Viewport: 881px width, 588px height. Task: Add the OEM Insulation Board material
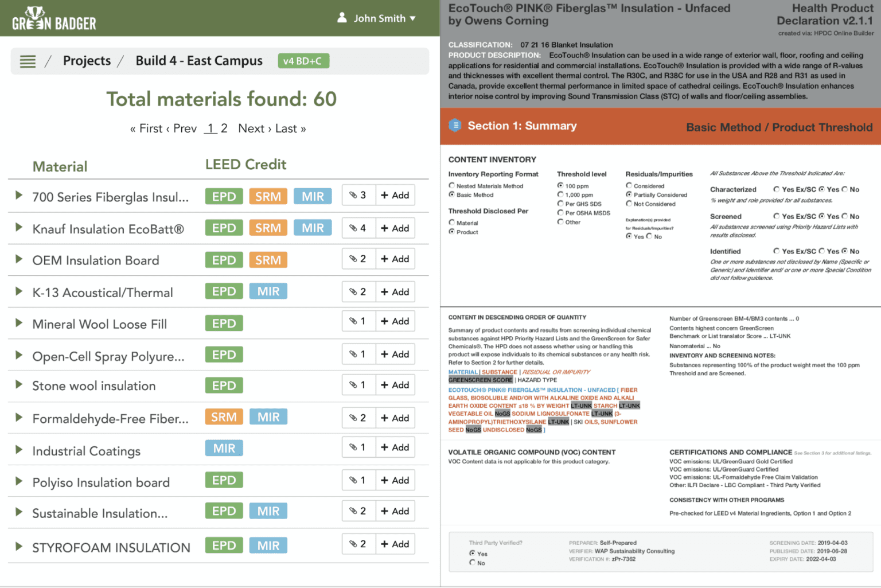(395, 259)
